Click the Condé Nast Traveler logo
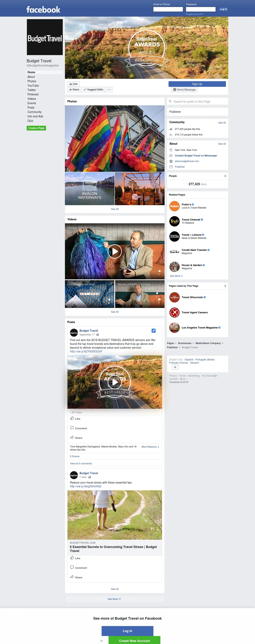 pyautogui.click(x=174, y=251)
